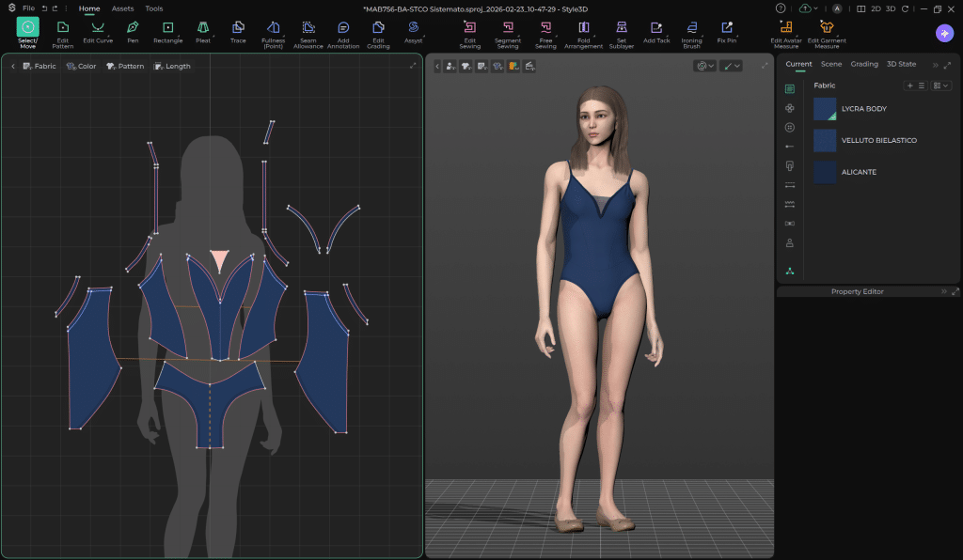
Task: Select the VELLUTO BIELASTICO fabric swatch
Action: tap(825, 141)
